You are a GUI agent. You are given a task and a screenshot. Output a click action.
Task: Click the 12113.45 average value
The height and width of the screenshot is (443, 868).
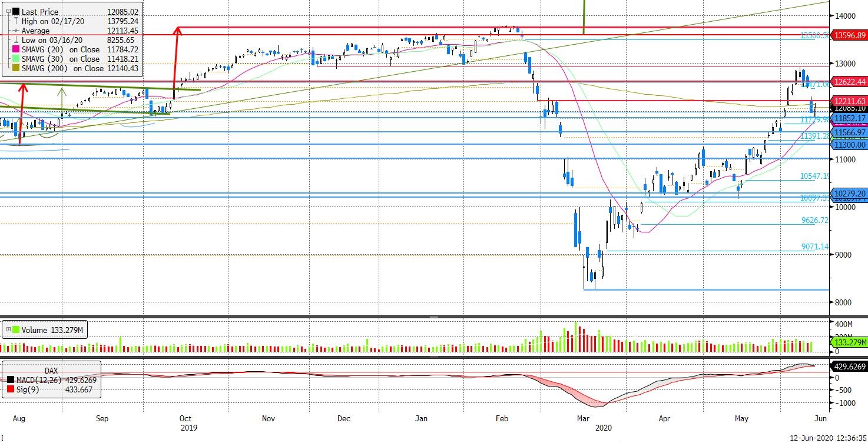point(122,31)
